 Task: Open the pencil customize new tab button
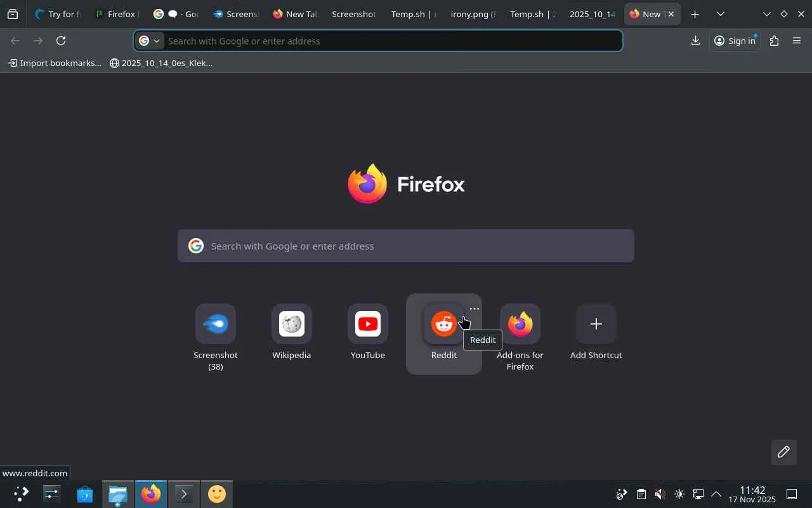pos(783,452)
